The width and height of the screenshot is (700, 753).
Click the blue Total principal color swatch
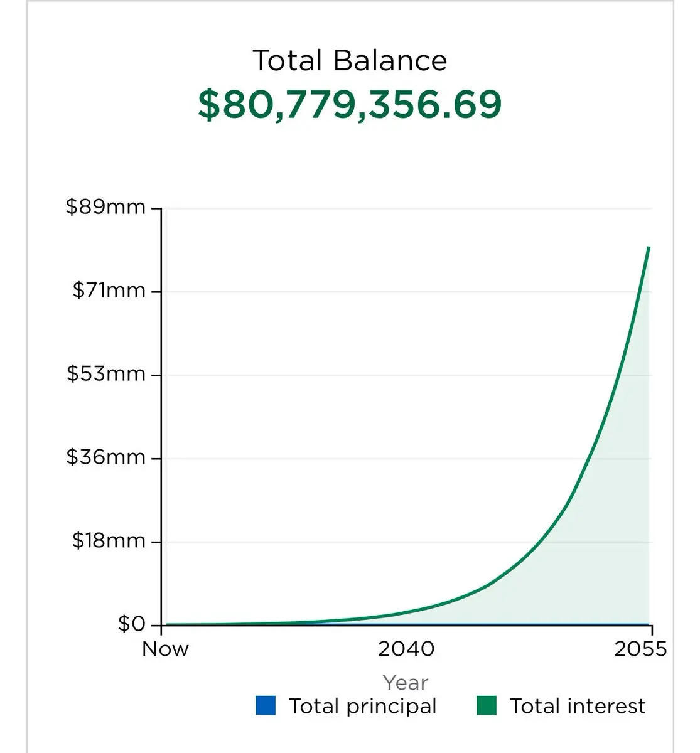tap(266, 706)
